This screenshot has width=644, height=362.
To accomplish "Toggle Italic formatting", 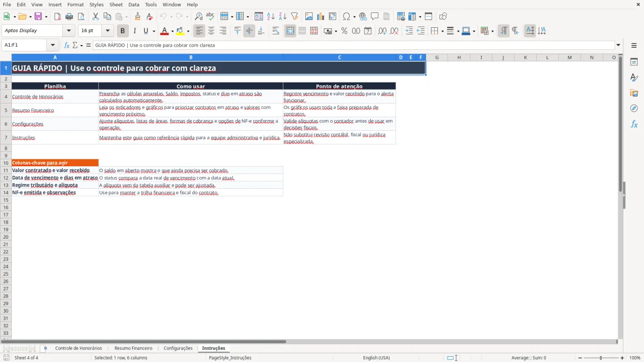I will coord(135,31).
